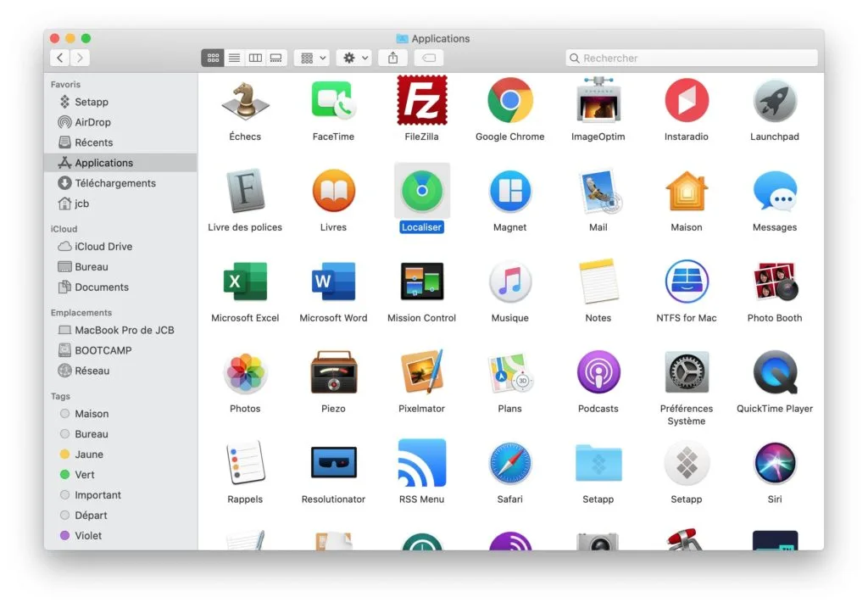The height and width of the screenshot is (608, 868).
Task: Open the Plans maps app
Action: (509, 372)
